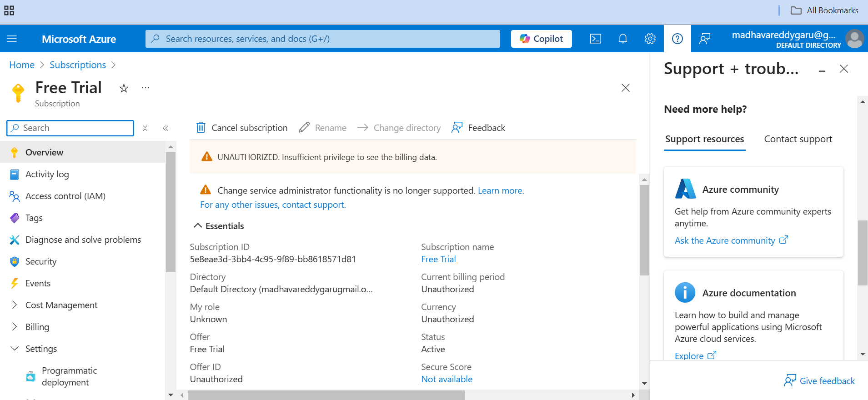Expand the Cost Management section
Image resolution: width=868 pixels, height=400 pixels.
point(82,305)
